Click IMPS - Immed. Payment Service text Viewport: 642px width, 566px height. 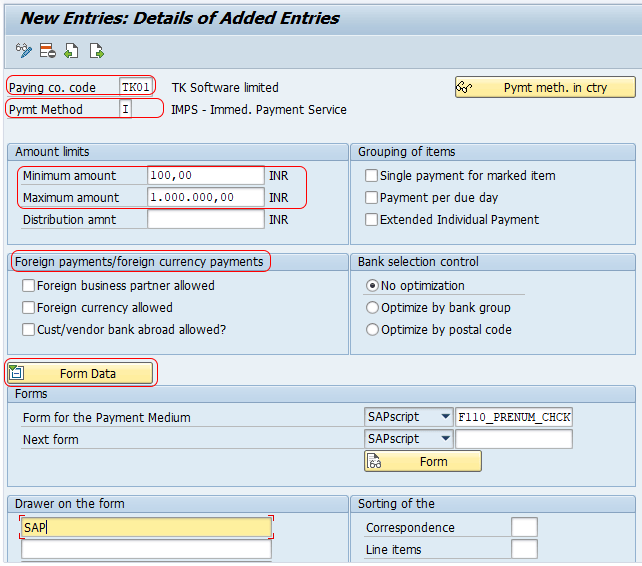pos(259,110)
